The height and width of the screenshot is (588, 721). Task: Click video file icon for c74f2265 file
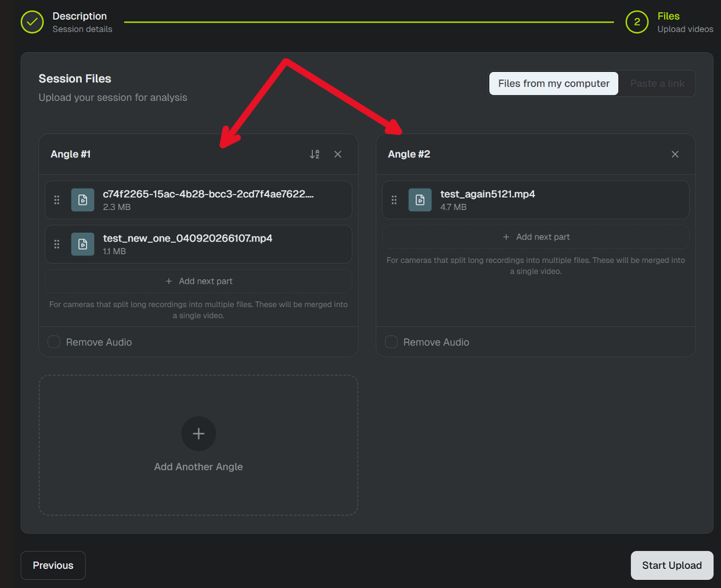(x=83, y=200)
